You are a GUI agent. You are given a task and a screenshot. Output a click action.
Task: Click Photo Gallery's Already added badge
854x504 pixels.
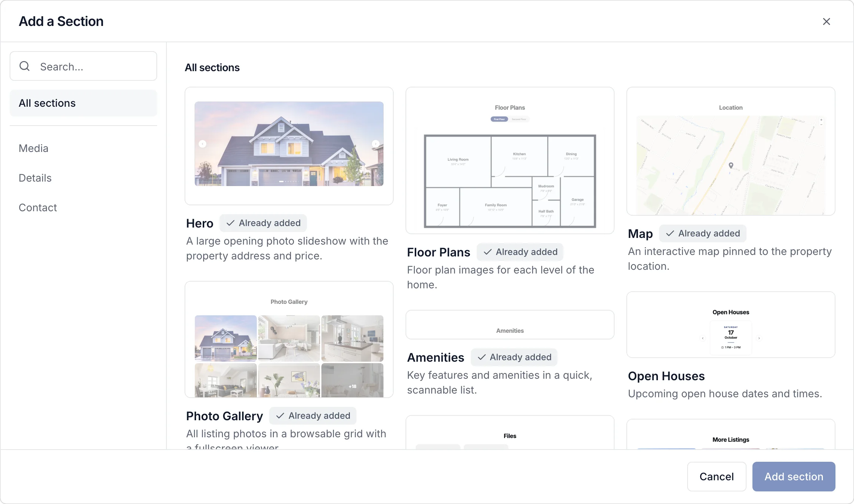coord(313,416)
